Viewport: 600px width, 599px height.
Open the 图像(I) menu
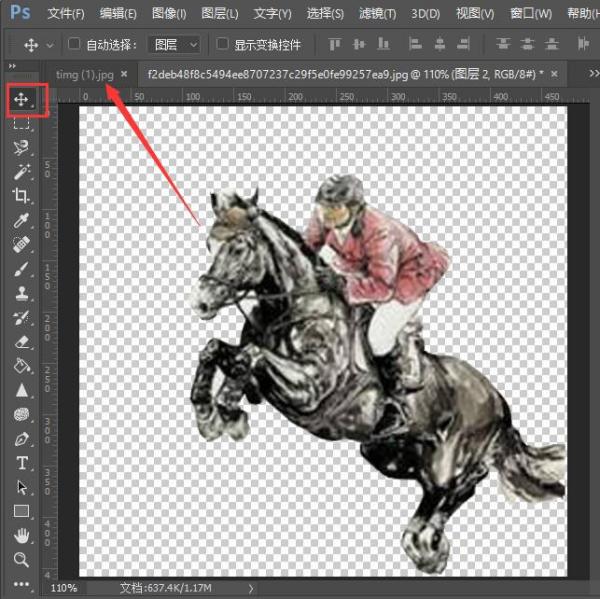(170, 14)
